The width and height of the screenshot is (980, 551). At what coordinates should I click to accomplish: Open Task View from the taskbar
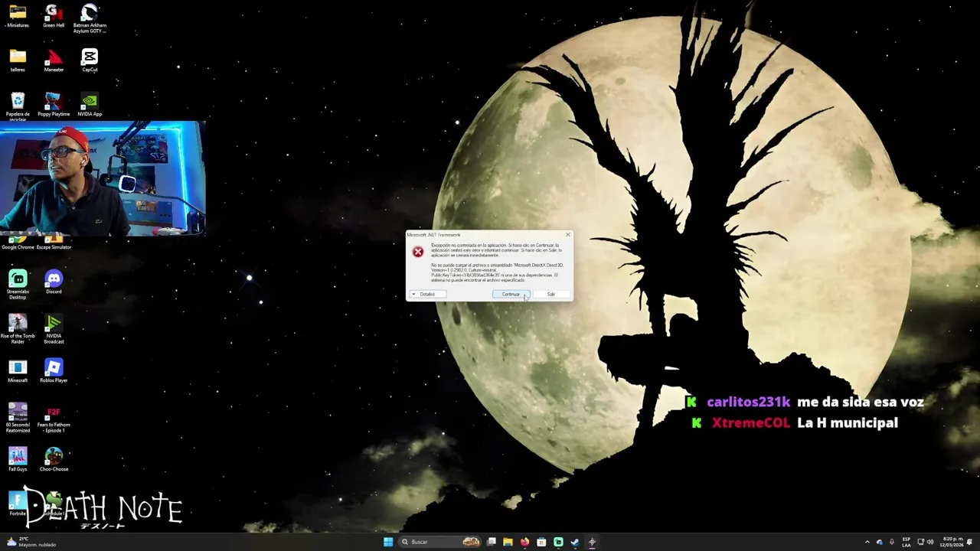point(492,542)
